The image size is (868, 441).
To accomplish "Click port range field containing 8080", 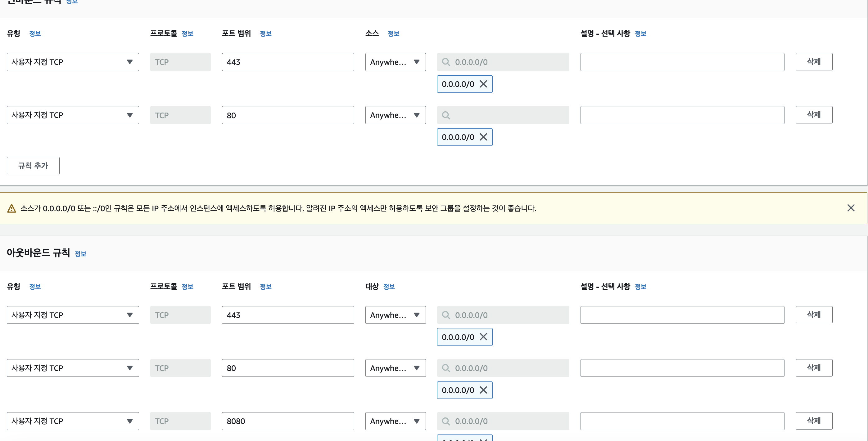I will pos(287,421).
